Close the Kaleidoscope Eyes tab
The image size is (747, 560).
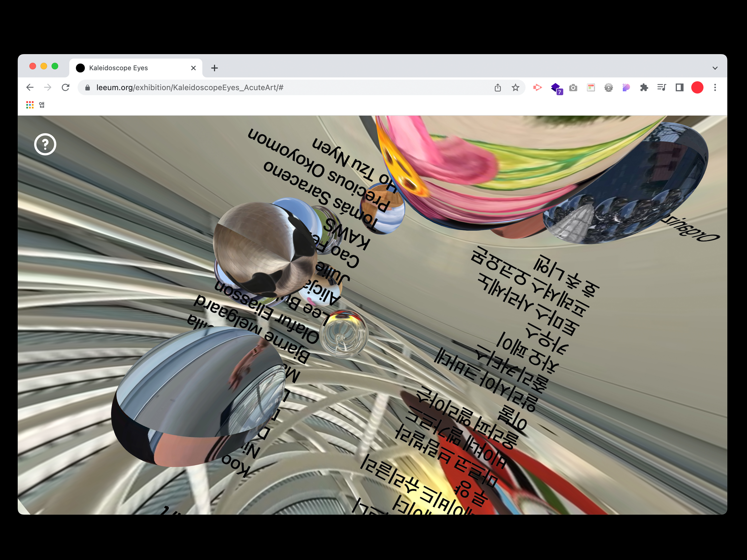(193, 68)
